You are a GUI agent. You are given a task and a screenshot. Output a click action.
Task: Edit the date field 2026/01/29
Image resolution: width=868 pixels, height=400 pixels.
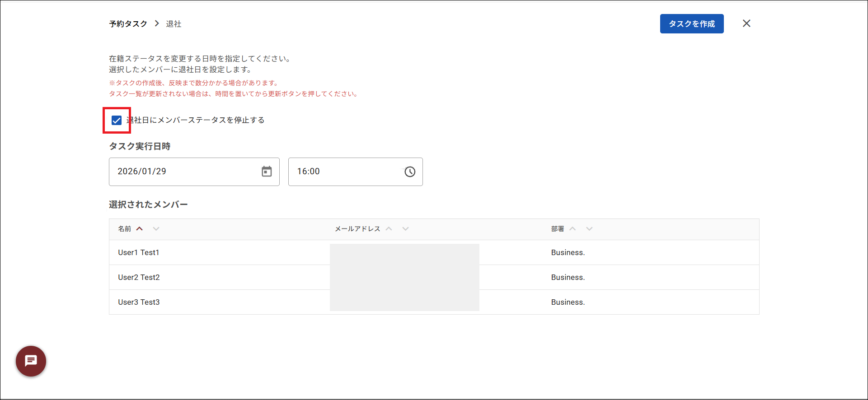click(194, 172)
